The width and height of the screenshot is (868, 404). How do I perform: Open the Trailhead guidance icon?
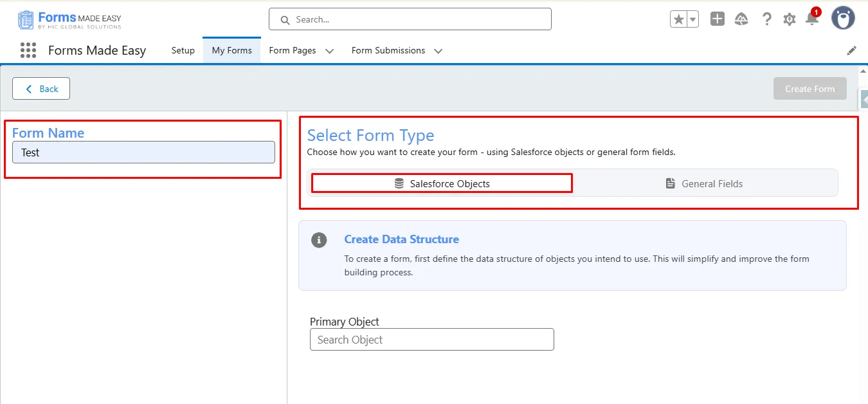pyautogui.click(x=741, y=19)
